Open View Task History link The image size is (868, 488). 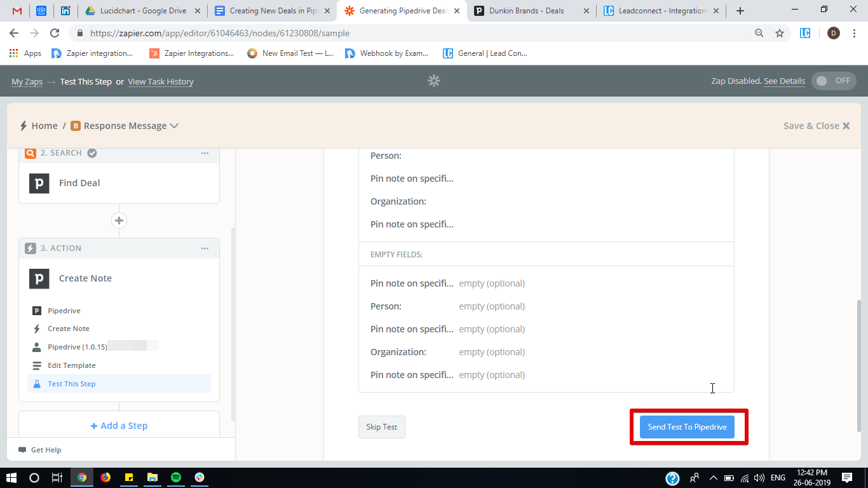pos(161,81)
